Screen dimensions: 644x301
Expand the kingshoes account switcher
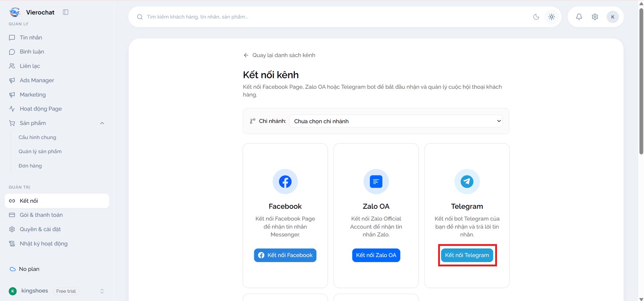coord(102,291)
